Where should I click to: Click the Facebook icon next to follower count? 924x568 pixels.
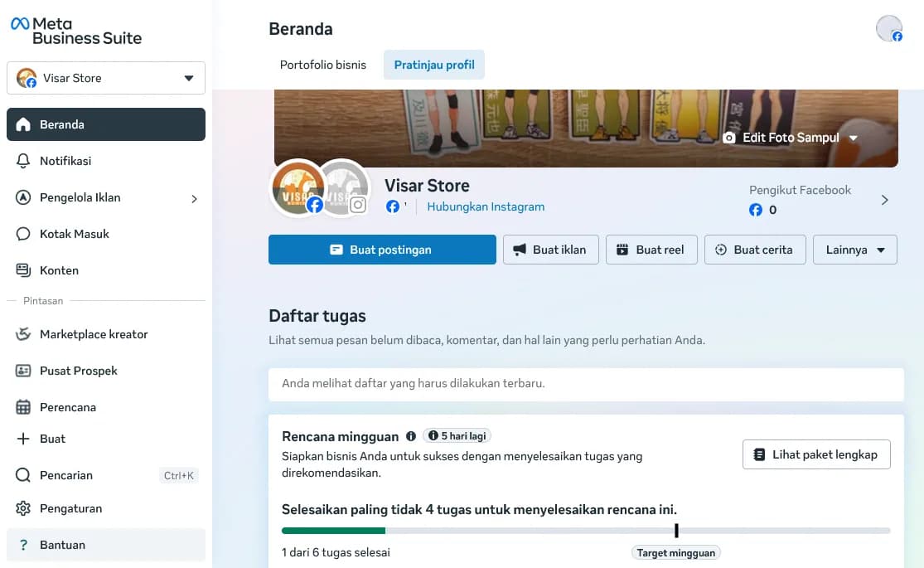pos(756,210)
